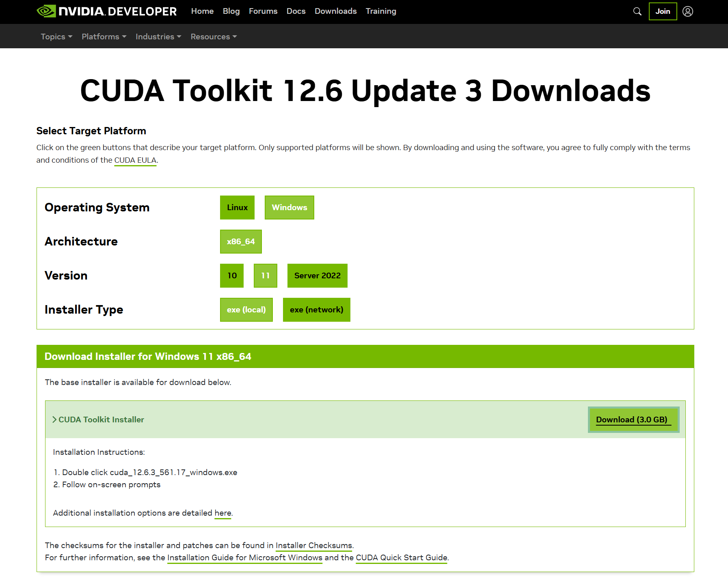Open additional installation options 'here' link
Screen dimensions: 728x583
point(223,513)
